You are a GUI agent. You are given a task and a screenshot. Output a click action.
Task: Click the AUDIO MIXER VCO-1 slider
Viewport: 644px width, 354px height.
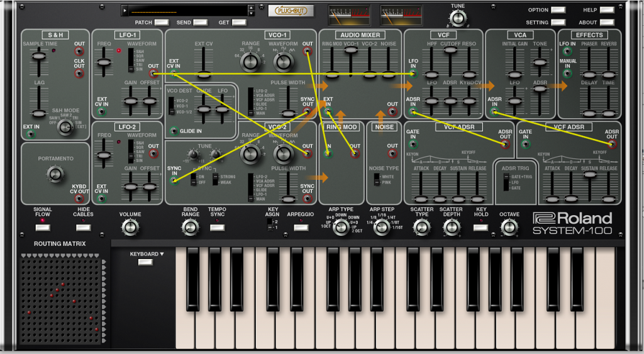coord(350,50)
